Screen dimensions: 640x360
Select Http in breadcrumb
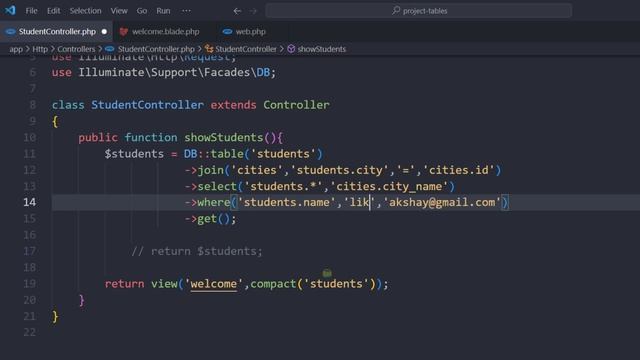[40, 49]
